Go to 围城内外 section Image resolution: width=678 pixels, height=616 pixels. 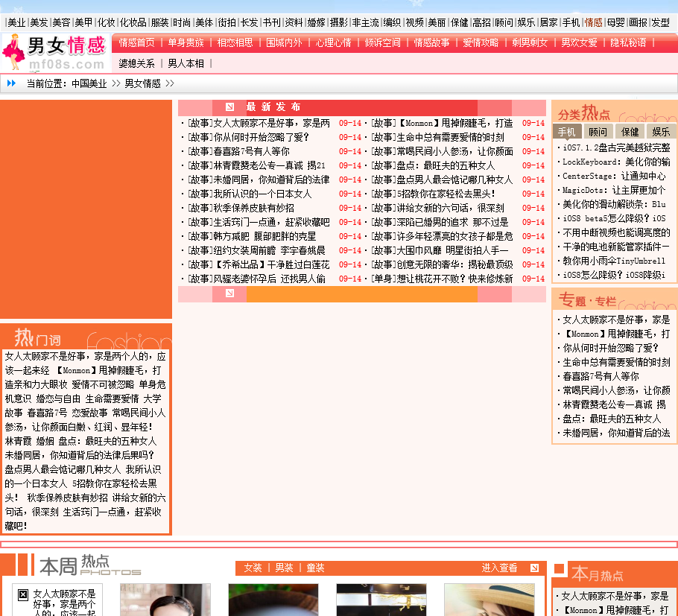(x=284, y=42)
